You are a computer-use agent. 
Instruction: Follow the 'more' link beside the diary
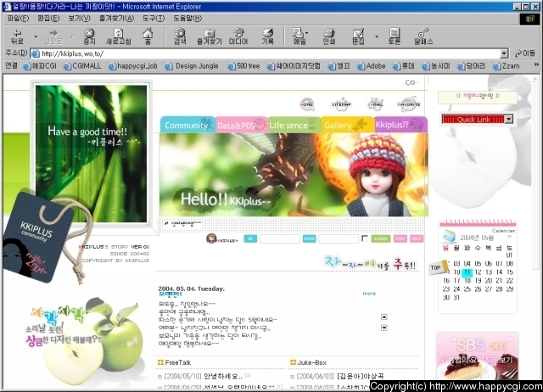tap(369, 294)
